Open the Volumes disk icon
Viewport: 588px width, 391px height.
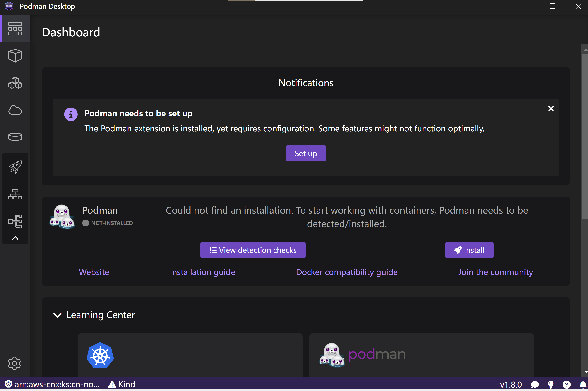pyautogui.click(x=15, y=137)
